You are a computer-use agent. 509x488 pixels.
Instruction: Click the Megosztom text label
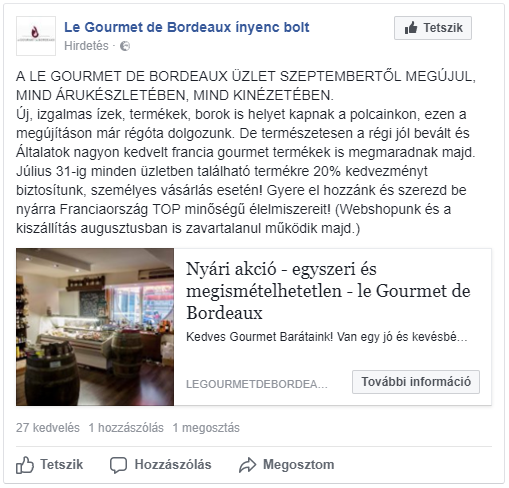click(x=299, y=464)
